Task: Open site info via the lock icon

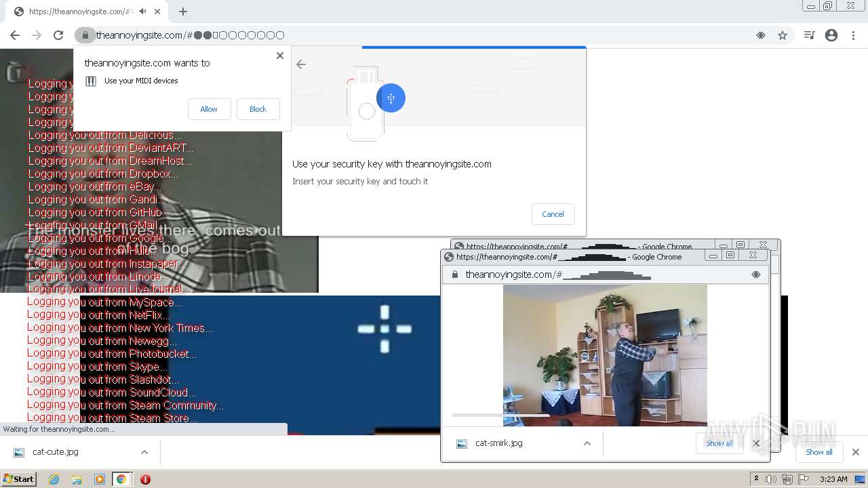Action: tap(85, 35)
